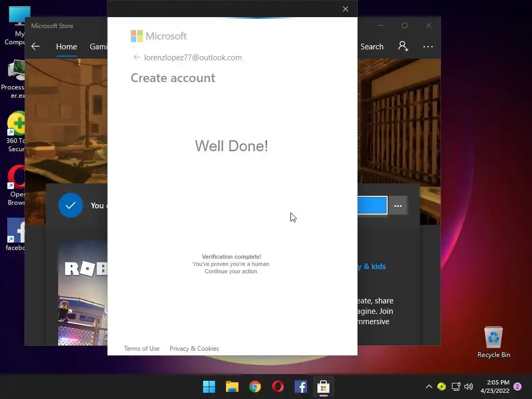
Task: Click the 'y & kids' category link
Action: [371, 267]
